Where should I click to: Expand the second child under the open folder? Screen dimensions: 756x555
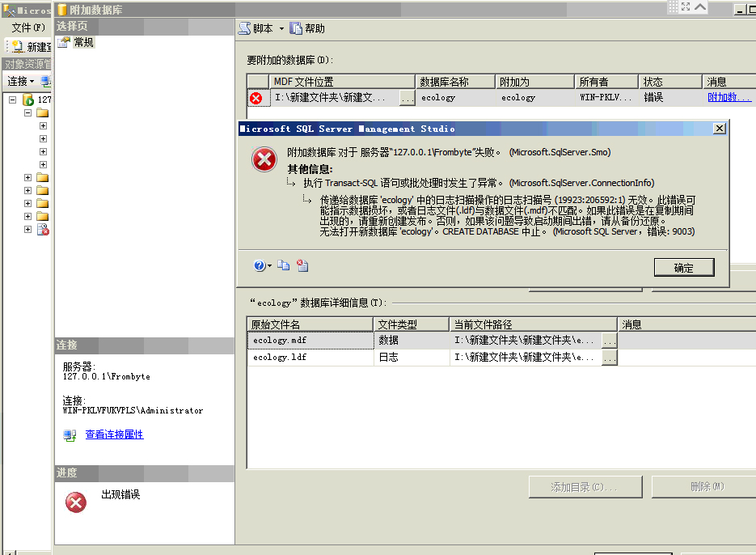43,139
